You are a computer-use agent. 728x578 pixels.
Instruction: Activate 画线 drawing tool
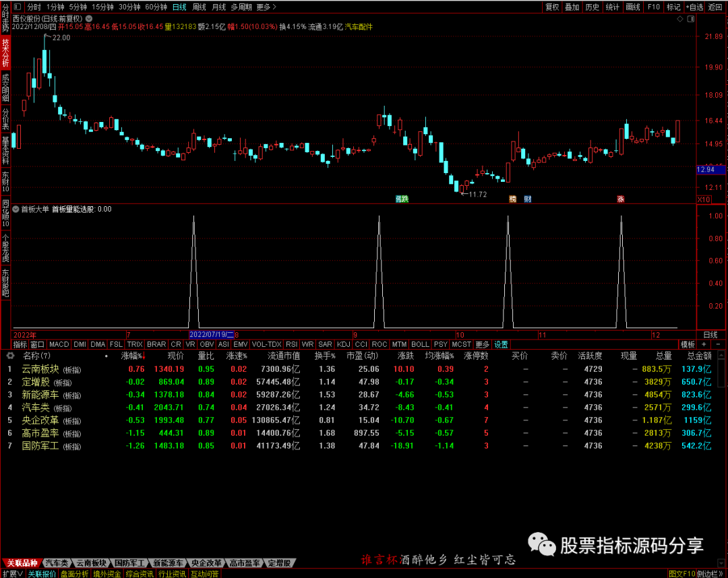point(633,7)
